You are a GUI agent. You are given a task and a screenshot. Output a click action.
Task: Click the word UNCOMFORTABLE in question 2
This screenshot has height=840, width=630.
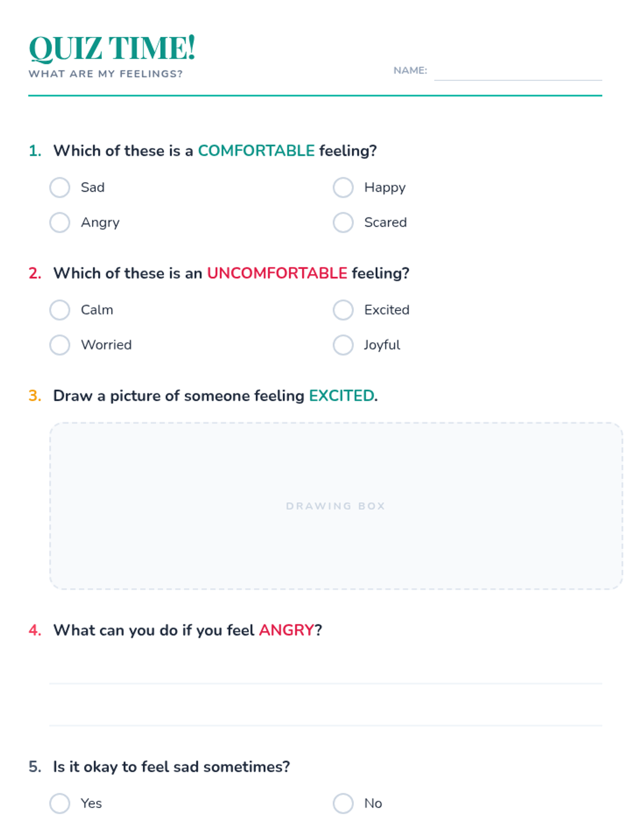click(277, 273)
